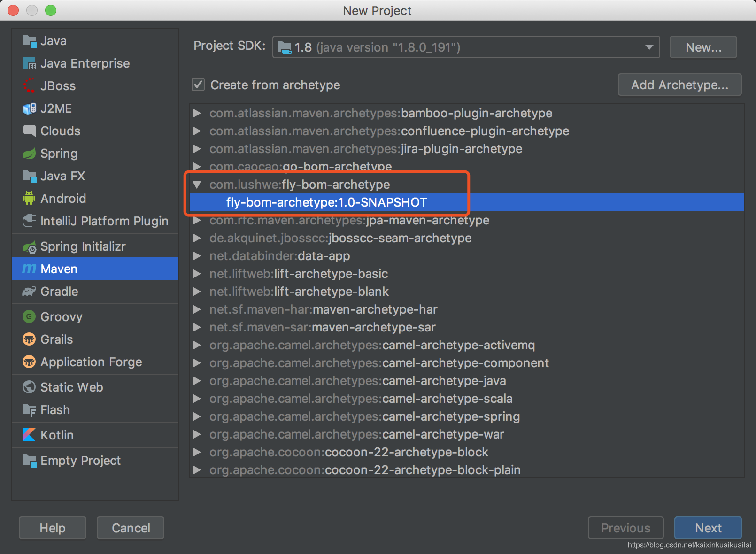The width and height of the screenshot is (756, 554).
Task: Expand jbosscc-seam-archetype node
Action: (x=197, y=238)
